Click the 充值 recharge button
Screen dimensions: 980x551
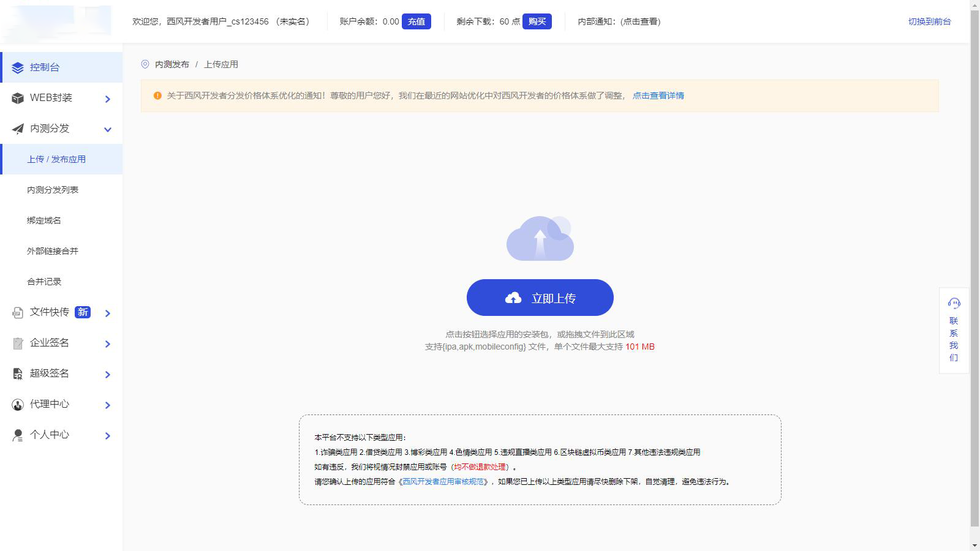[416, 21]
